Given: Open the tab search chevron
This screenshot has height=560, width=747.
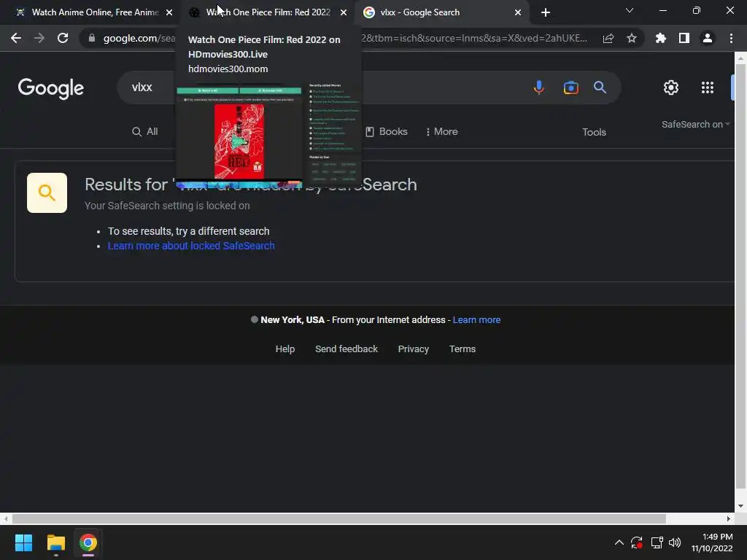Looking at the screenshot, I should [630, 10].
